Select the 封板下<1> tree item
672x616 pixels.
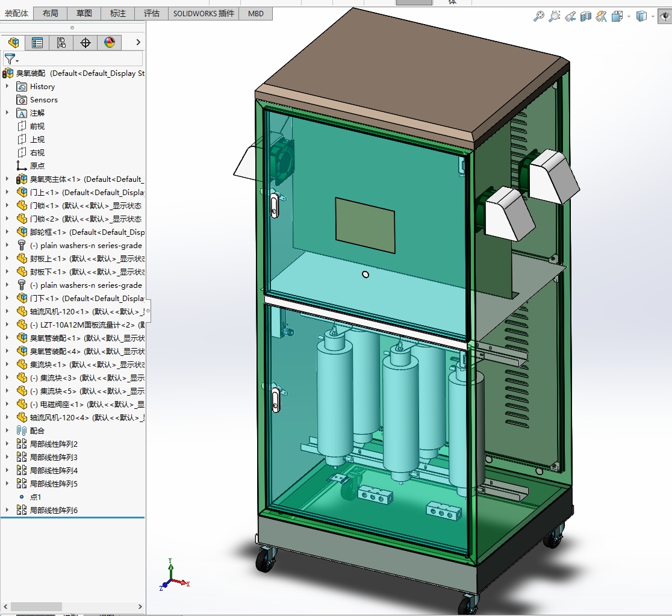87,272
